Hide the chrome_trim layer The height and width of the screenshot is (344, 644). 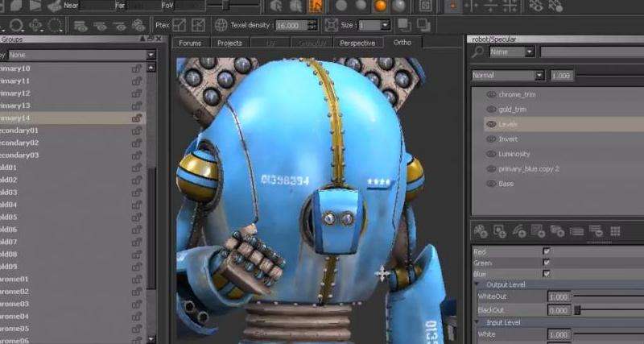[x=491, y=95]
